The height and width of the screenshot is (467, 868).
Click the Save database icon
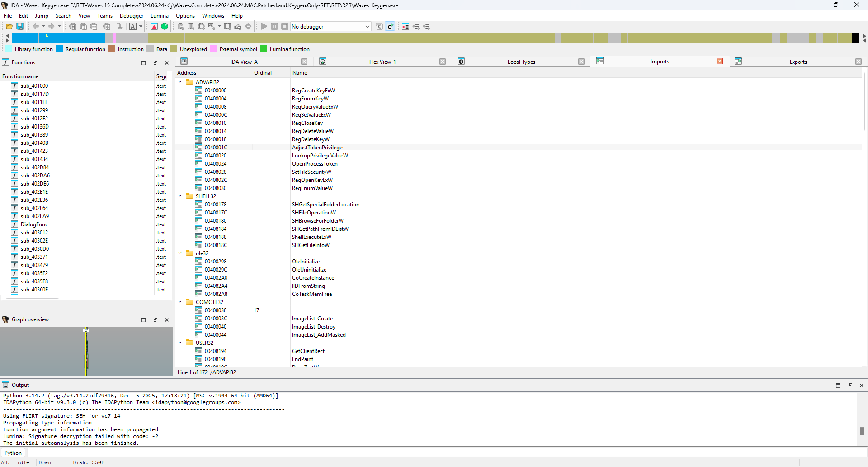pos(20,27)
